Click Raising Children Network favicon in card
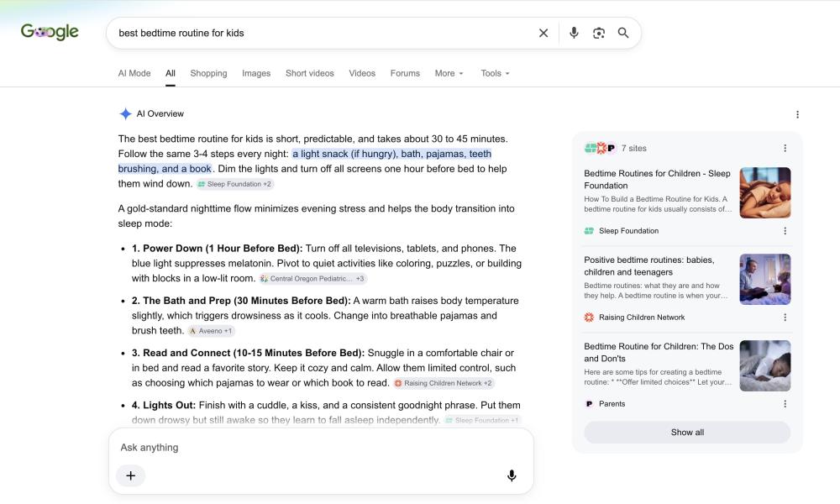 click(x=589, y=318)
